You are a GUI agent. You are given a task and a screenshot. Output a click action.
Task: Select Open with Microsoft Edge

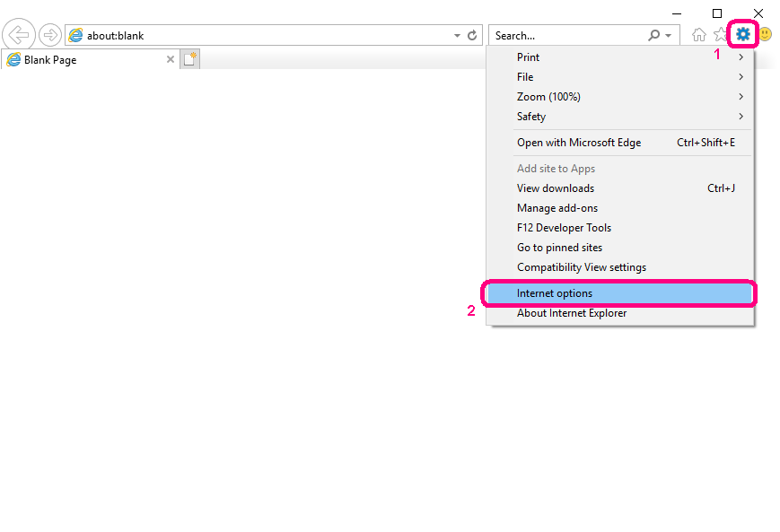(620, 143)
